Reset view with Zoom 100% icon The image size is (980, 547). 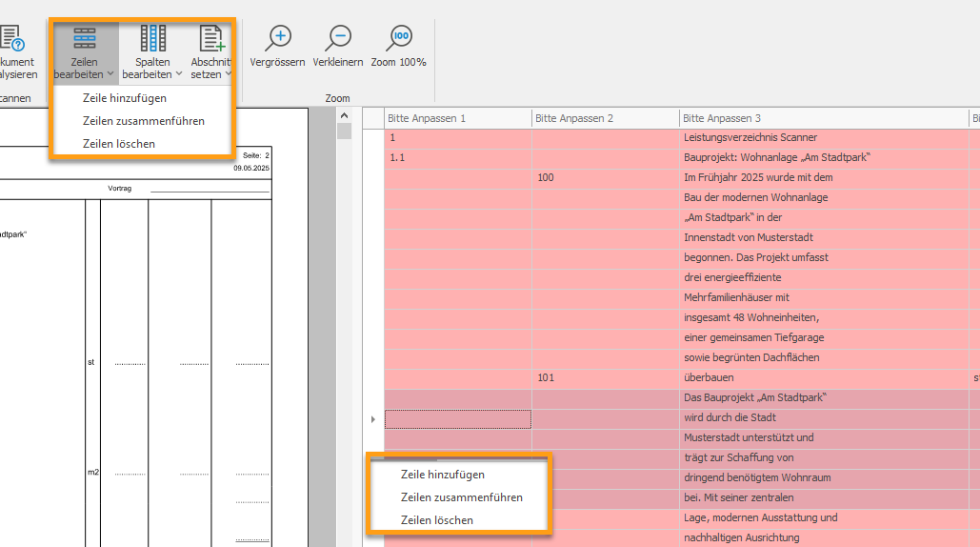pyautogui.click(x=399, y=38)
